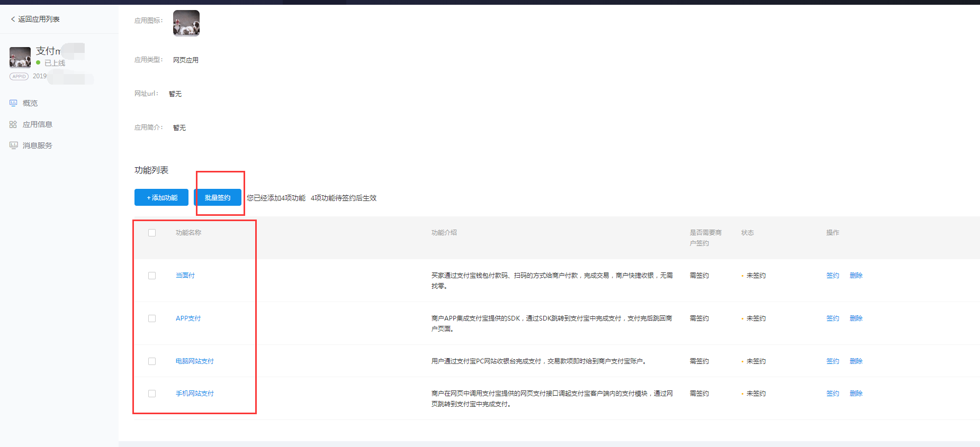
Task: Click the 您已经添加4项功能 notice
Action: pyautogui.click(x=276, y=198)
